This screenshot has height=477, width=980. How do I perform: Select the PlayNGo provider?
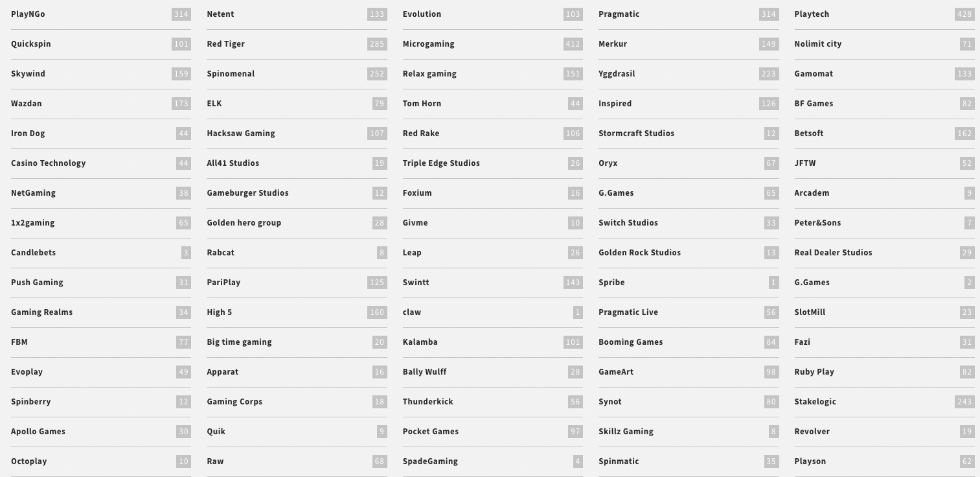pos(101,14)
